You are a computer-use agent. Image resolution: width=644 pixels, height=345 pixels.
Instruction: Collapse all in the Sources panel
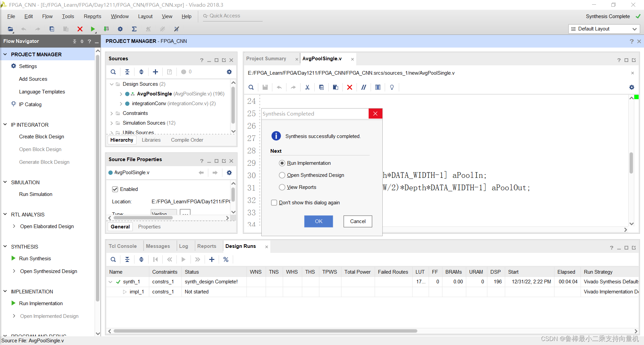coord(127,72)
